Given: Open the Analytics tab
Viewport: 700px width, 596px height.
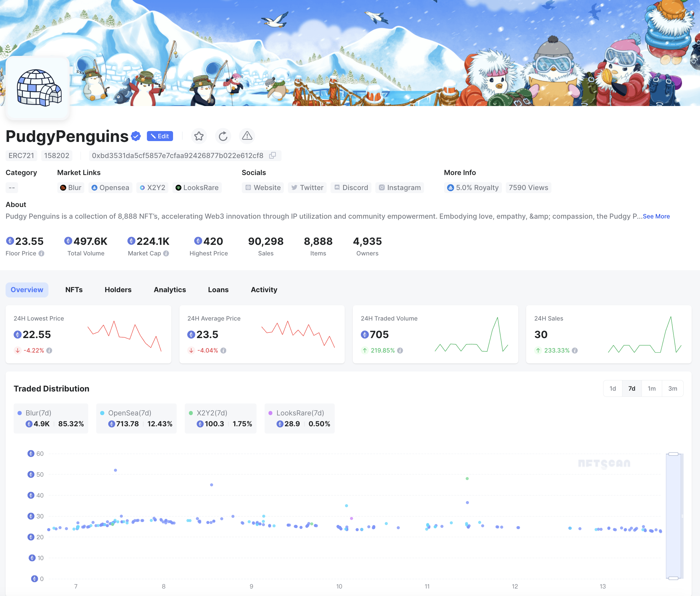Looking at the screenshot, I should [x=170, y=290].
